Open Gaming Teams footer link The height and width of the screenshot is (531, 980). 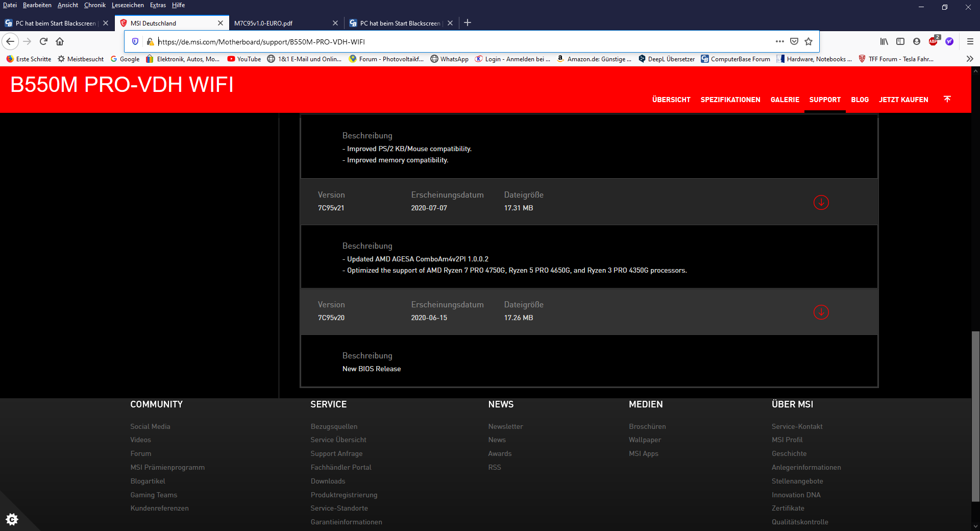coord(154,495)
